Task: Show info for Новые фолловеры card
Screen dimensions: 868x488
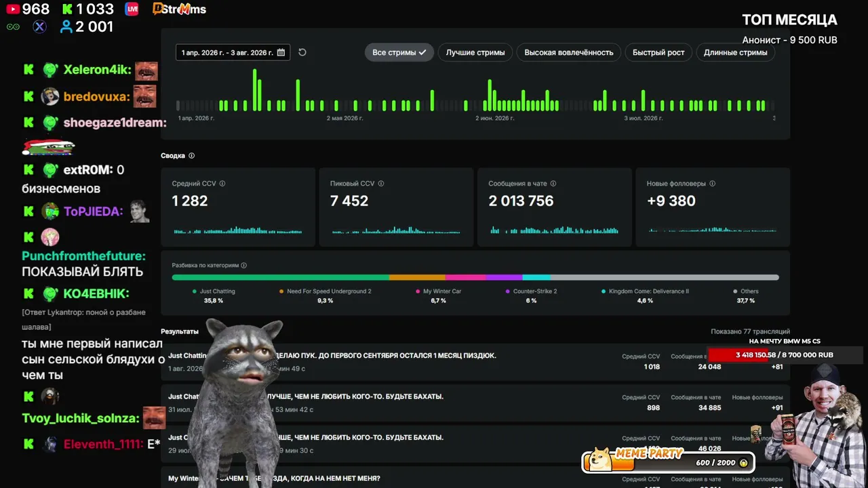Action: (x=712, y=184)
